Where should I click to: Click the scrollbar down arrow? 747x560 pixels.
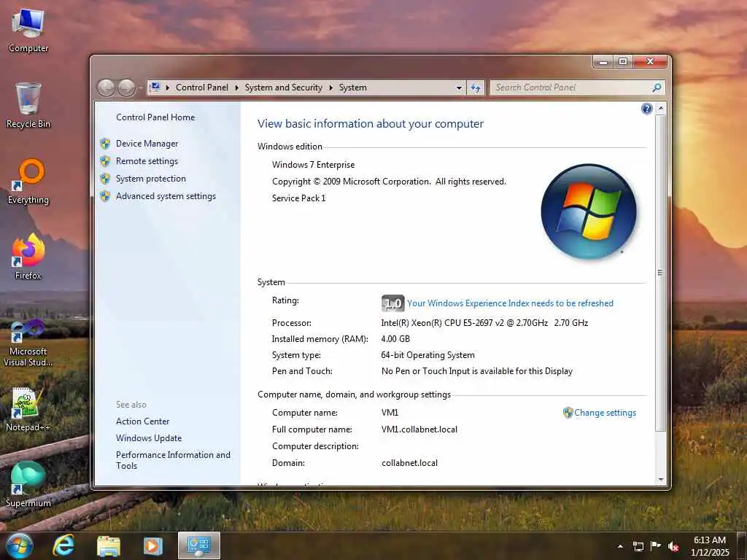click(x=661, y=480)
